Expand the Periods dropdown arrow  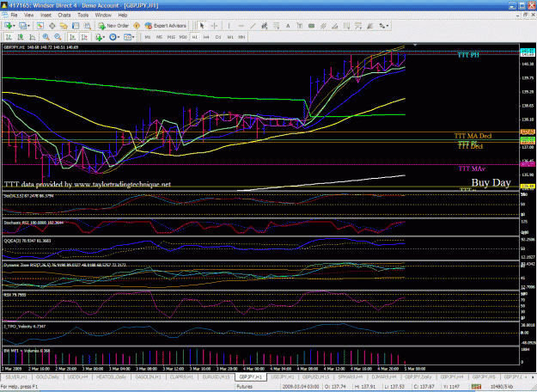coord(119,37)
